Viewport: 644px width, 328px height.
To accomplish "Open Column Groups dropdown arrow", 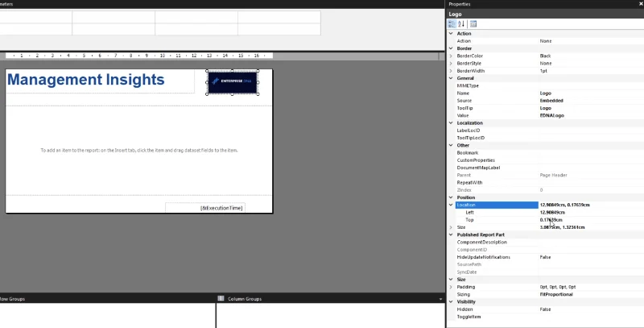I will 440,299.
